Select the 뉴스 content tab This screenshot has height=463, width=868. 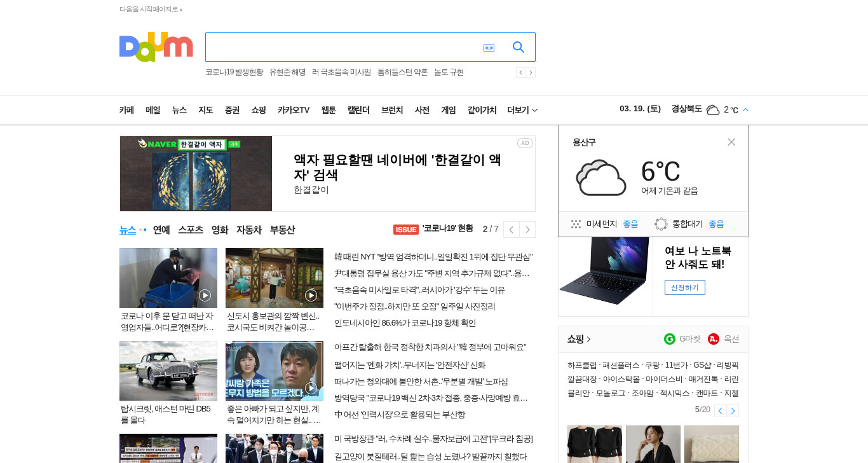128,230
